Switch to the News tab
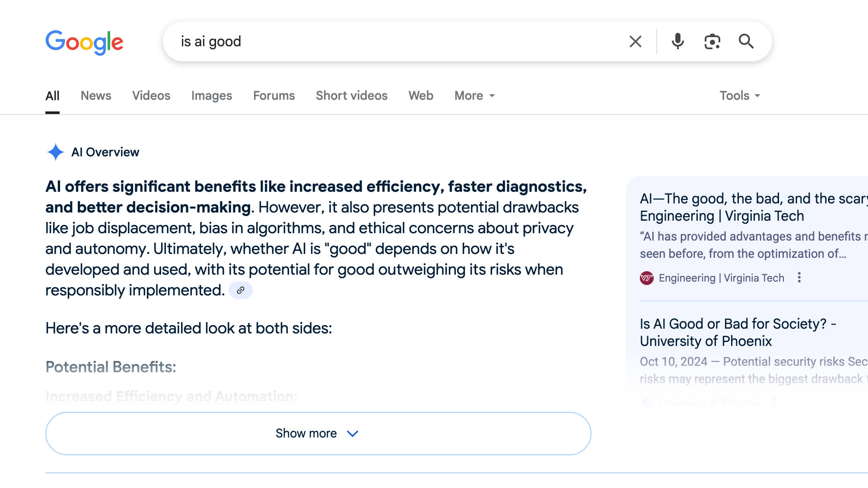This screenshot has width=868, height=488. [95, 95]
